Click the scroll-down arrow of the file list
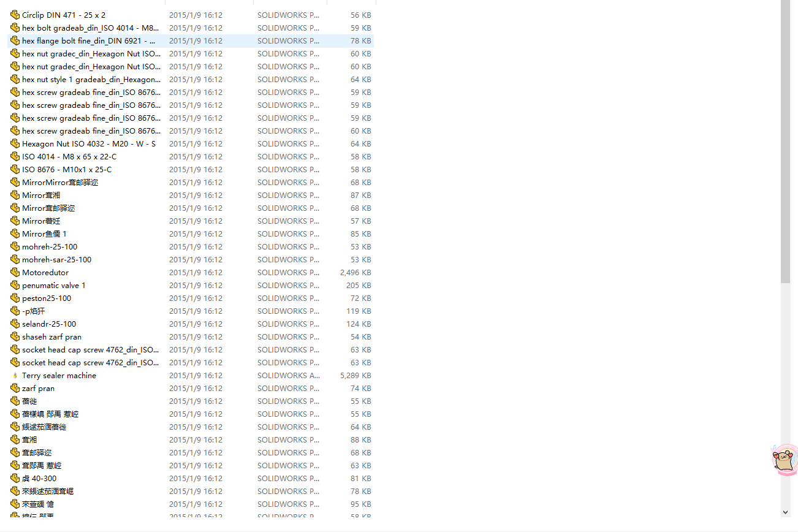 [786, 512]
